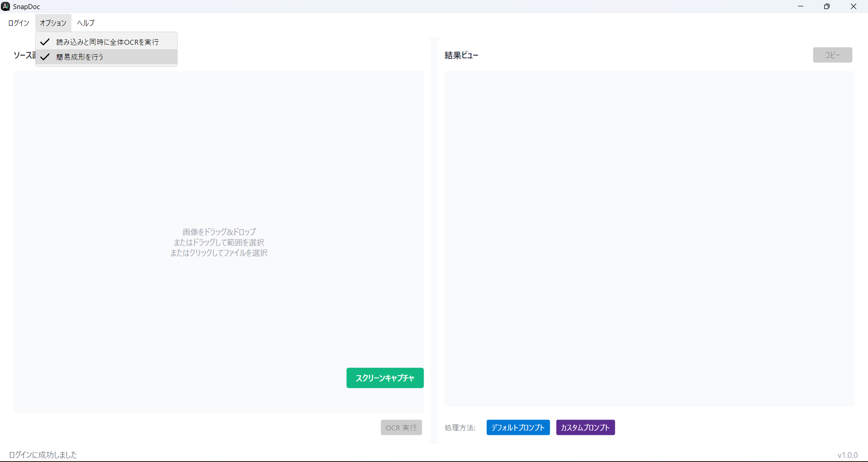868x462 pixels.
Task: Click the ログインに成功しました status message
Action: pos(43,455)
